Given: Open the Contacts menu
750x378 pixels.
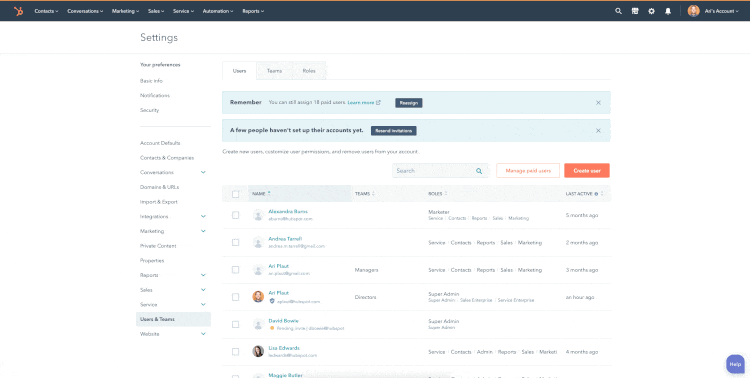Looking at the screenshot, I should coord(46,11).
